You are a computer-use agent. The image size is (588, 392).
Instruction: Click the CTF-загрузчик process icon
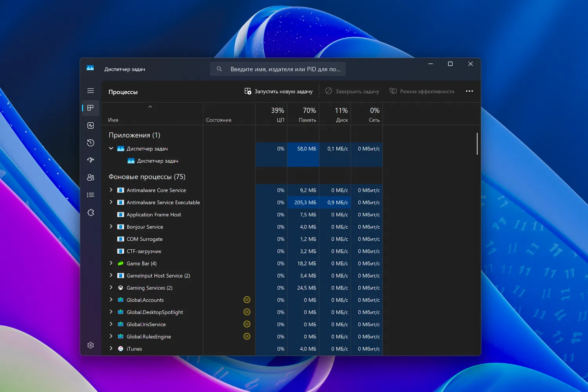pos(121,251)
